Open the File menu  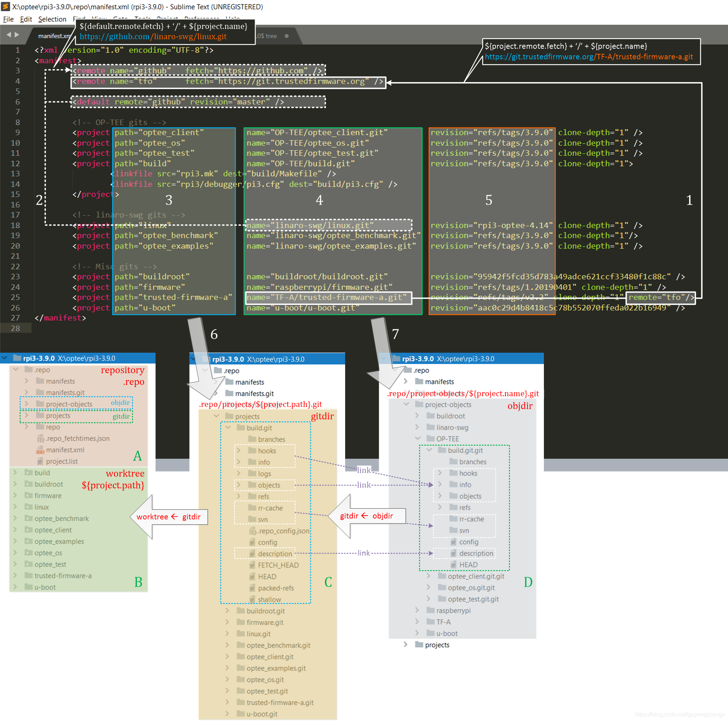click(8, 19)
